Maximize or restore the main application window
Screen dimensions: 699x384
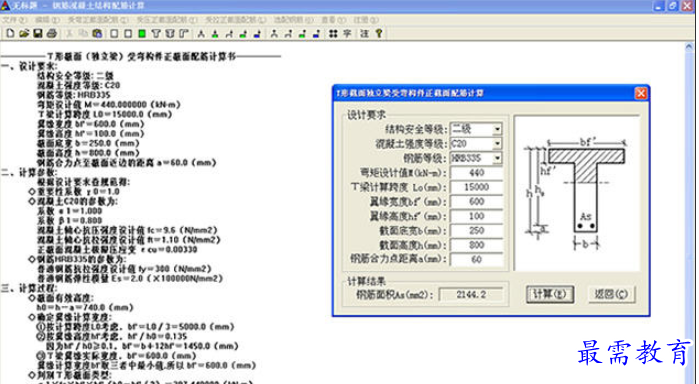pos(672,6)
